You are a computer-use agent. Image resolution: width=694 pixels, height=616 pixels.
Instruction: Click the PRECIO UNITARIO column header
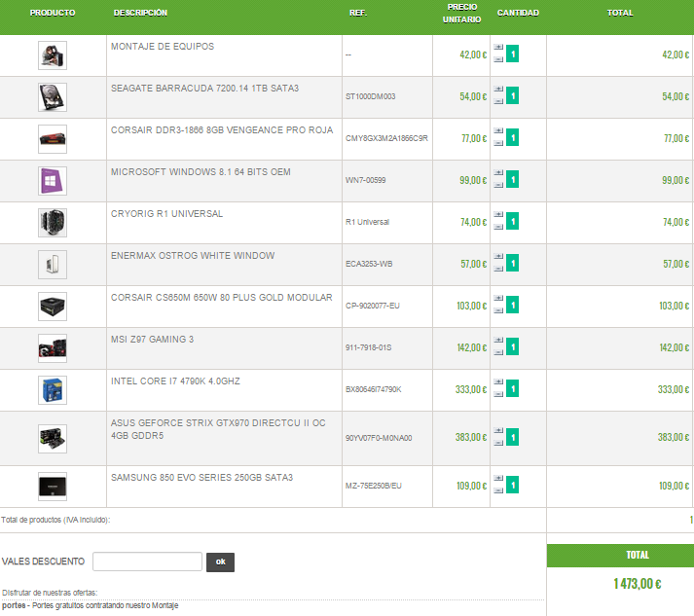click(x=461, y=14)
